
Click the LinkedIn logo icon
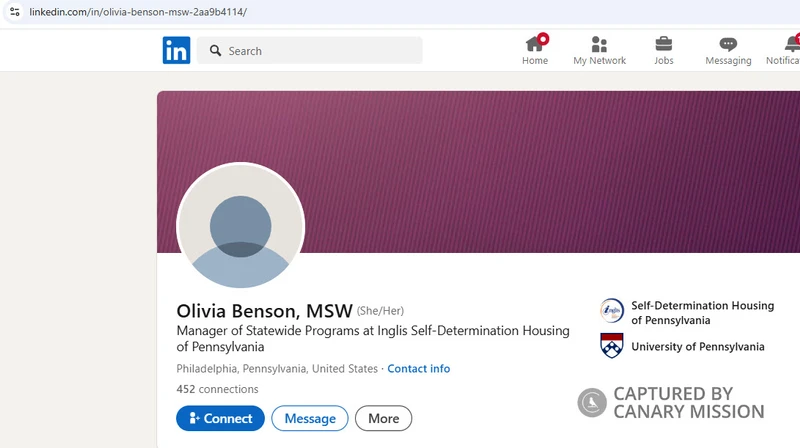176,51
